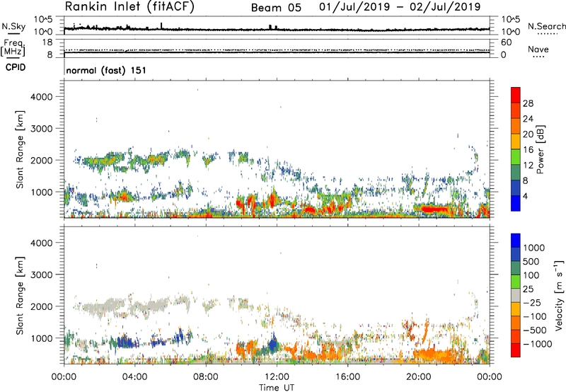
Task: Click the '28' label on the power colorbar
Action: (528, 103)
